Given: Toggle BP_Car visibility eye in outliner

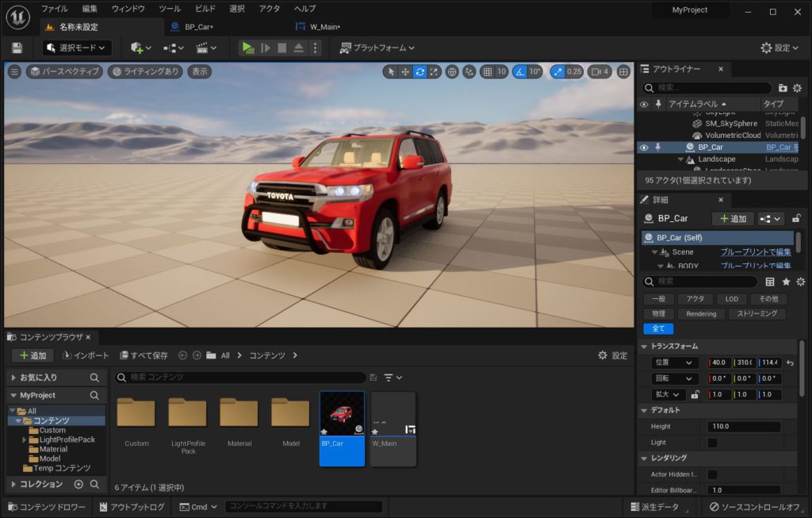Looking at the screenshot, I should pyautogui.click(x=644, y=148).
